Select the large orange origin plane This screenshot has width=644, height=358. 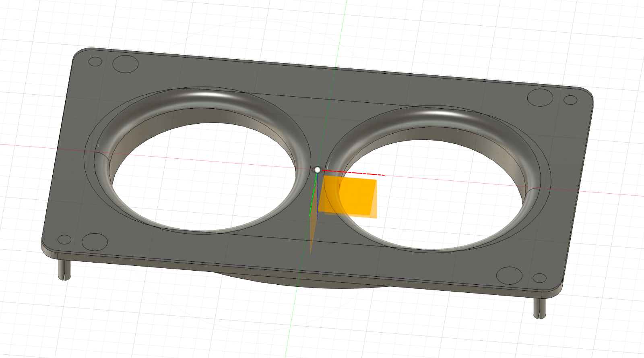tap(348, 196)
